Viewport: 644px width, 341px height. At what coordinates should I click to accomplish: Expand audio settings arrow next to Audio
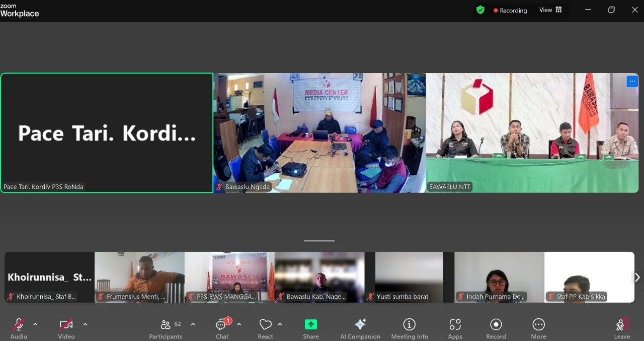pyautogui.click(x=35, y=324)
